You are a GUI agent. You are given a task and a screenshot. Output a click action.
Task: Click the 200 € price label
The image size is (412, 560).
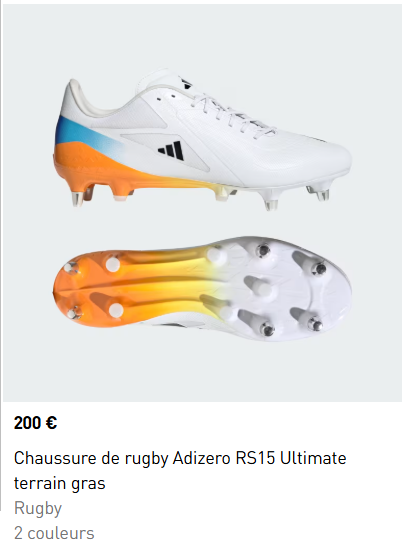35,423
